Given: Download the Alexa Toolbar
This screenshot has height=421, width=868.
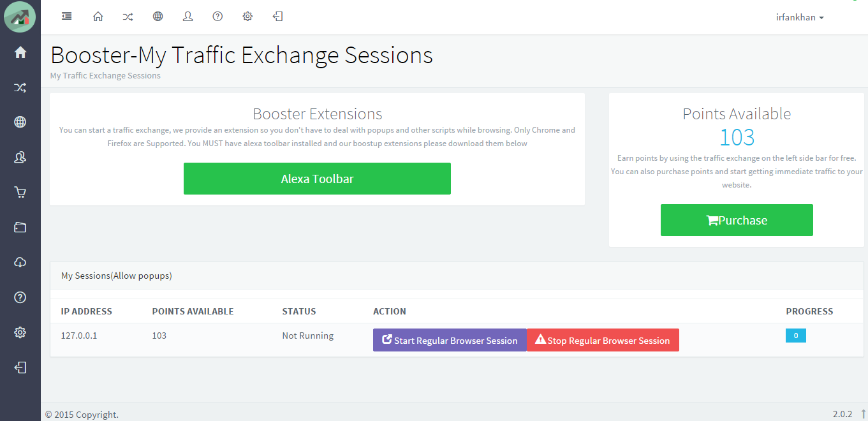Looking at the screenshot, I should 317,179.
